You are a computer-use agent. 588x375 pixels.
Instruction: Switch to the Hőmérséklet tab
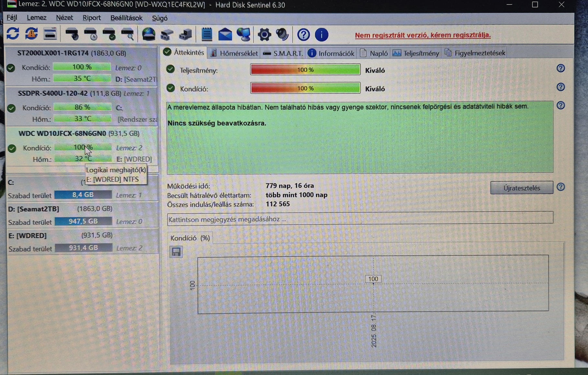click(234, 53)
